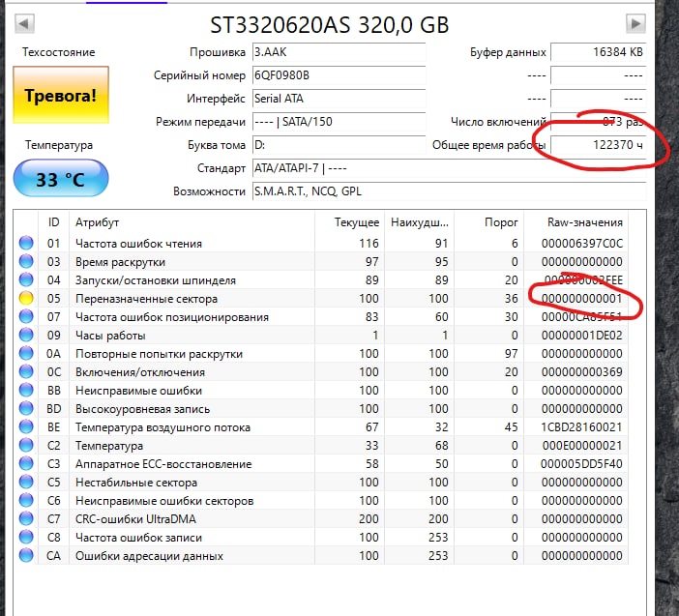Viewport: 679px width, 616px height.
Task: Click the next disk right arrow button
Action: click(635, 23)
